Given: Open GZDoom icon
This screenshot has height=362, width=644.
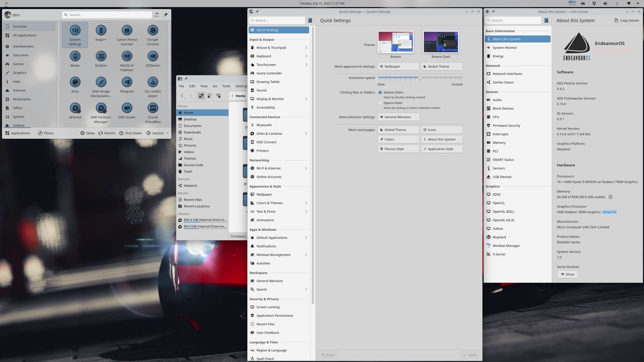Looking at the screenshot, I should [x=153, y=59].
